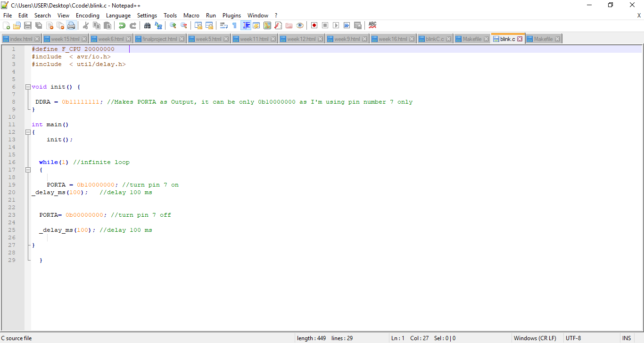Open the Folder as Workspace icon
Screen dimensions: 644x343
[x=289, y=25]
